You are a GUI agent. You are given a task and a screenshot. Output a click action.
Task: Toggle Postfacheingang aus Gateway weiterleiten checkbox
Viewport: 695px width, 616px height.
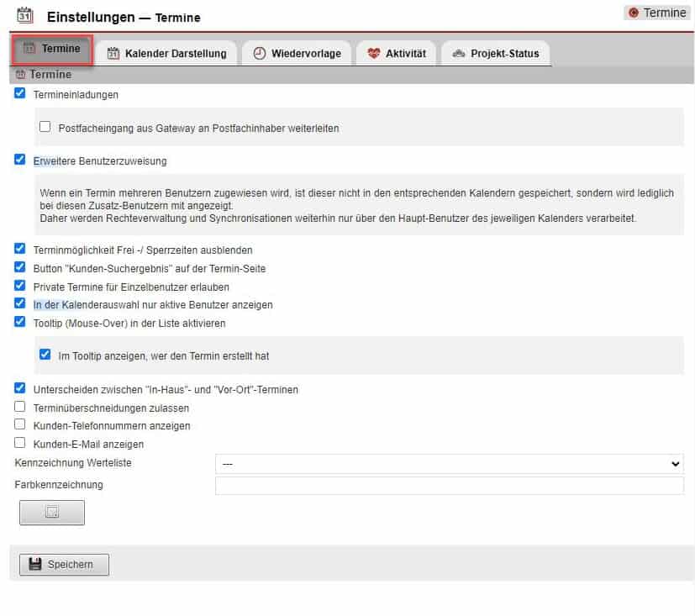coord(45,128)
